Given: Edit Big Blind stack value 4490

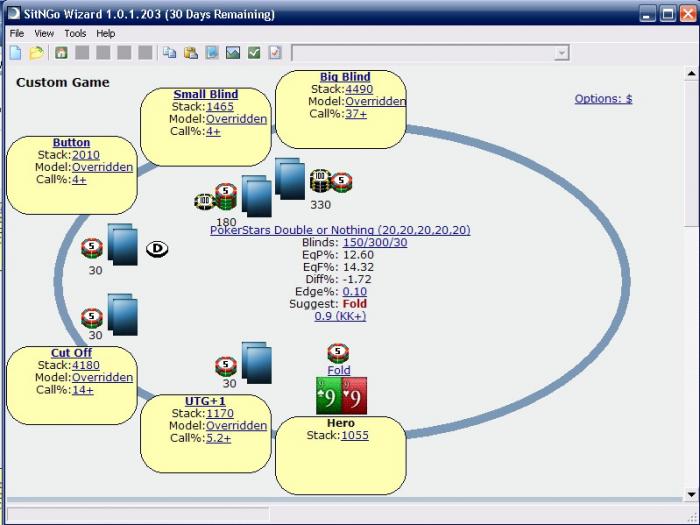Looking at the screenshot, I should coord(359,89).
